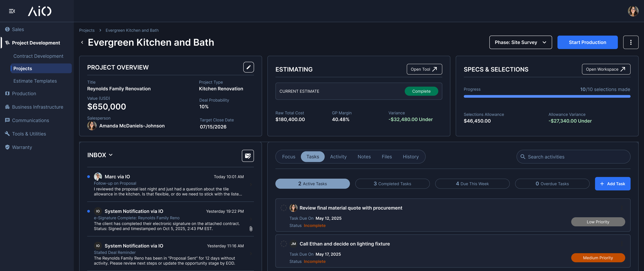Open chevron on e-Signature Complete message

(251, 219)
